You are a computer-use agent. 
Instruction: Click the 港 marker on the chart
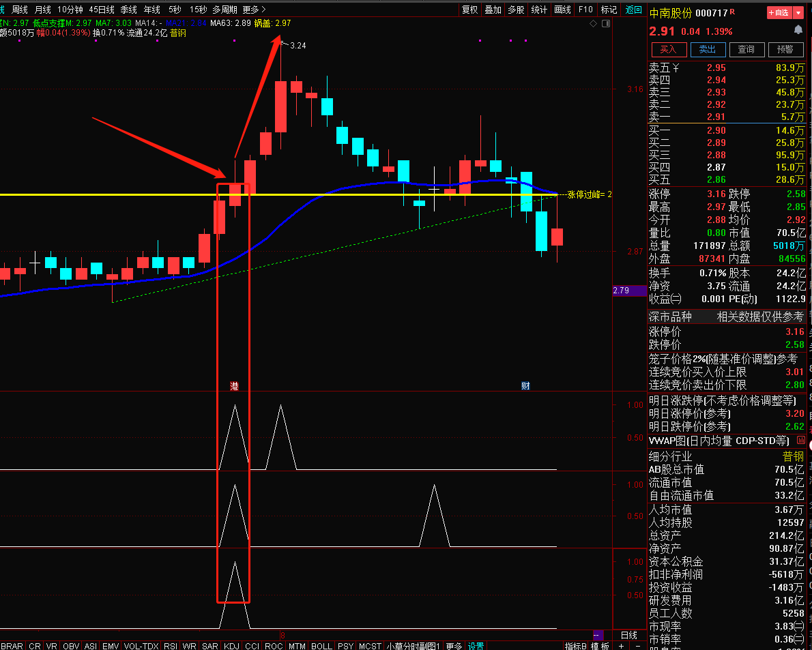click(x=234, y=386)
